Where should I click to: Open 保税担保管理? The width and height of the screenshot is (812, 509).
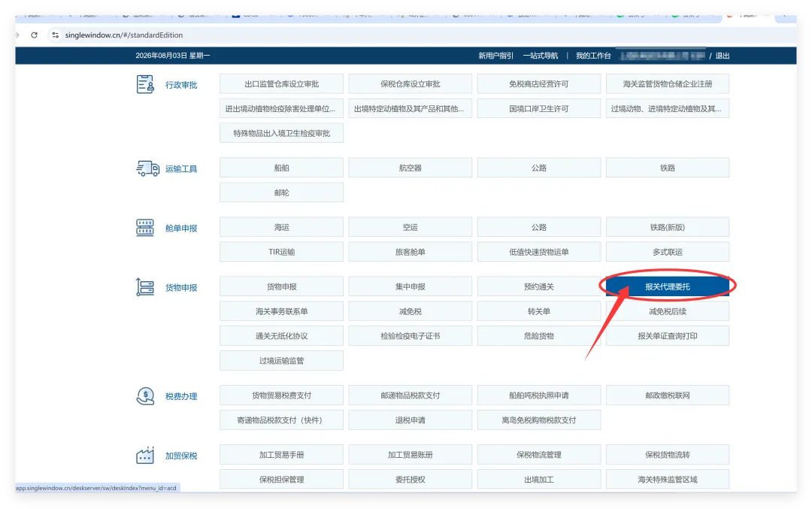click(x=281, y=480)
